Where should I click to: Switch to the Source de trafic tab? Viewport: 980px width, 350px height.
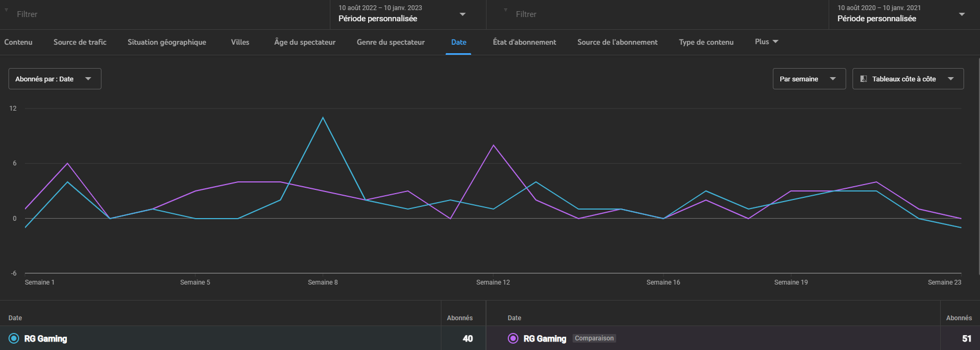(x=80, y=42)
